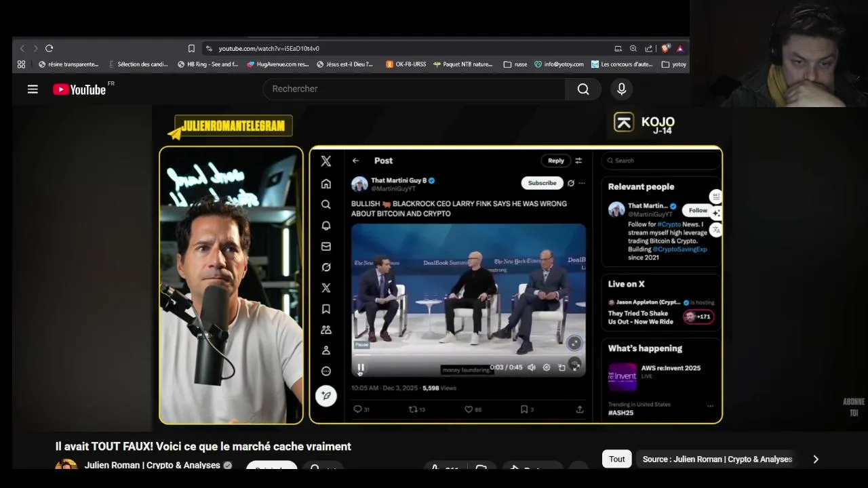Start voice search with the microphone icon
Viewport: 868px width, 488px height.
[x=622, y=89]
